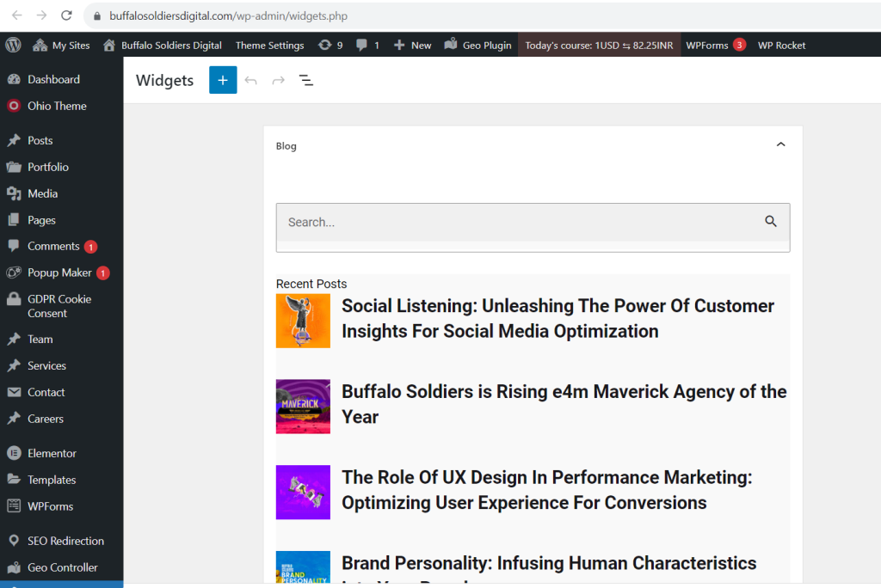Open Elementor in the sidebar

click(x=52, y=453)
